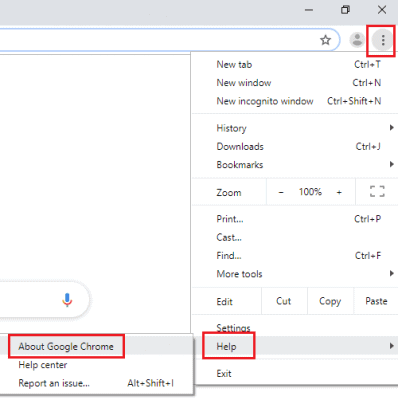Bookmark this page with the star icon
The height and width of the screenshot is (400, 398).
pyautogui.click(x=325, y=40)
